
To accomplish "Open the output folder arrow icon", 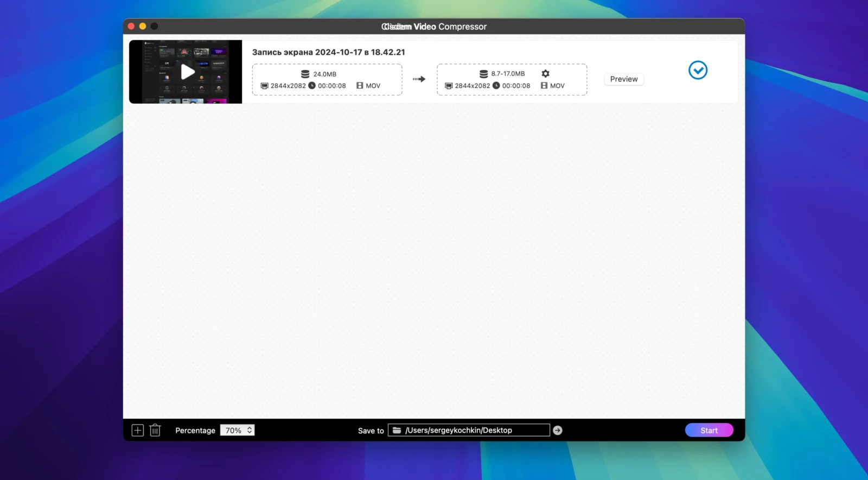I will click(x=558, y=431).
